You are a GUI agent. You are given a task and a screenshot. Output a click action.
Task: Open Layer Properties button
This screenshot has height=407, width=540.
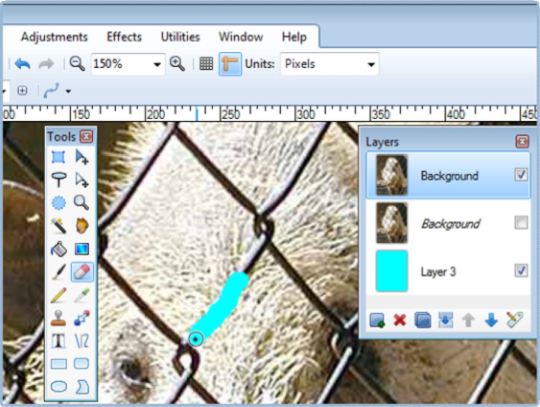coord(515,320)
